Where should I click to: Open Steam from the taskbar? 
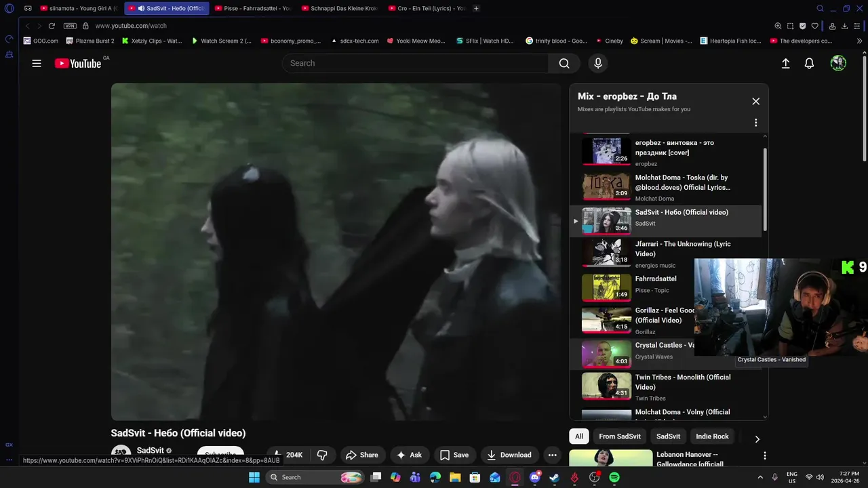coord(554,477)
